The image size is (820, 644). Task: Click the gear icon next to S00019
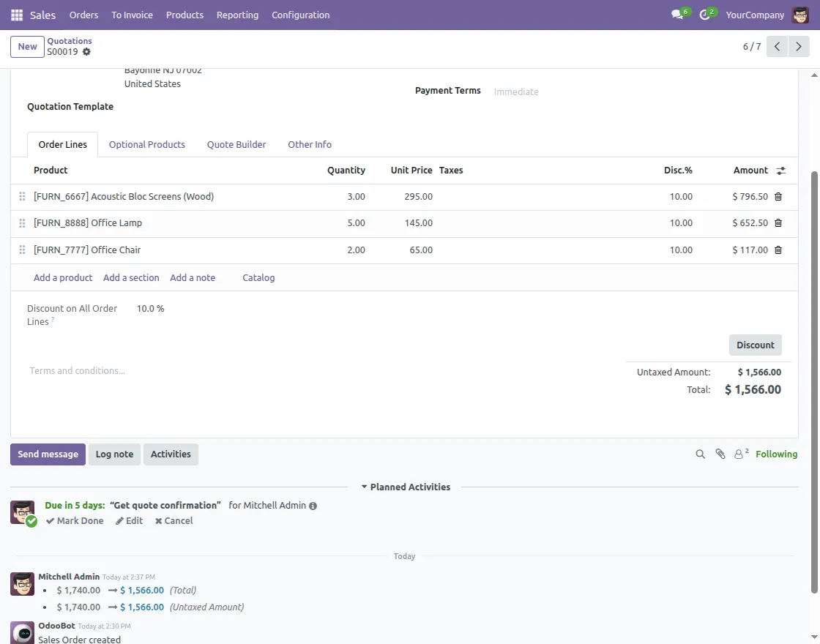point(86,52)
